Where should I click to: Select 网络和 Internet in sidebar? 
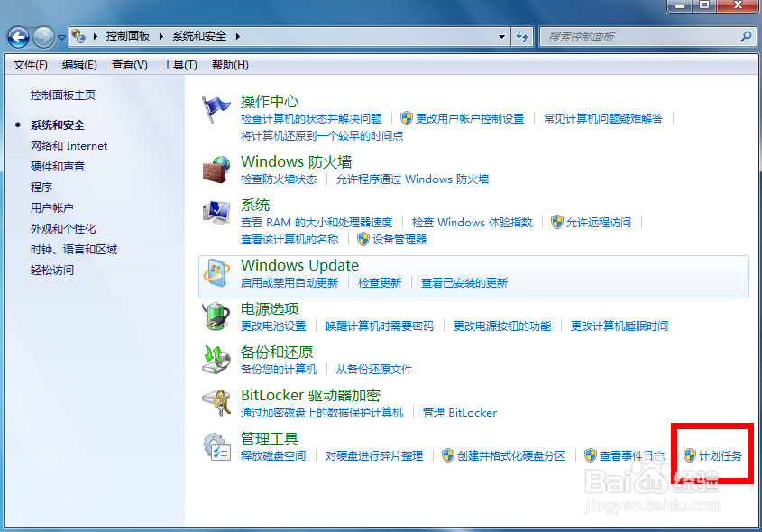[x=69, y=146]
